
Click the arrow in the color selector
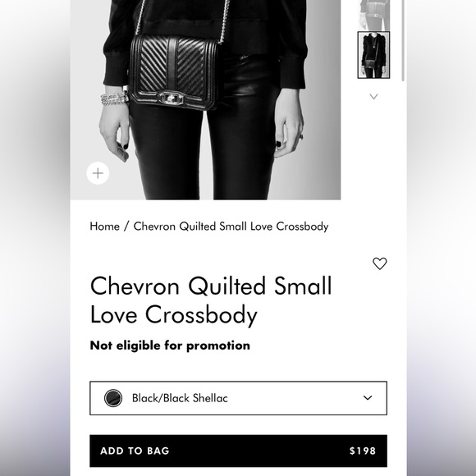pos(368,398)
